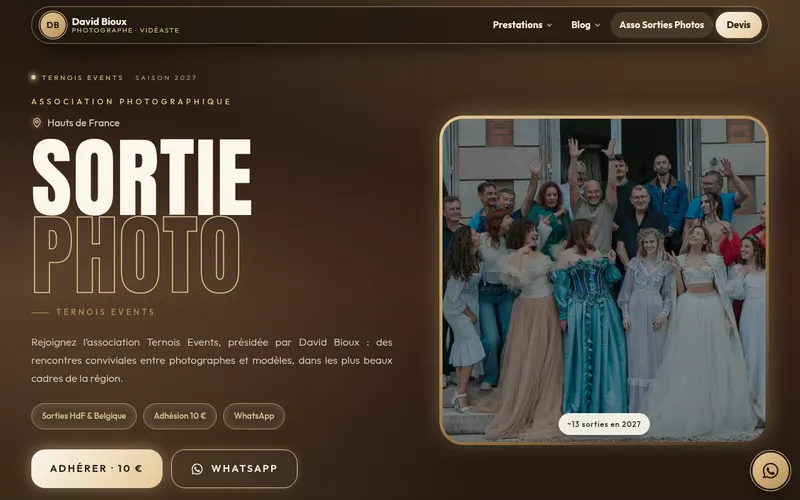
Task: Click the ASSOCIATION PHOTOGRAPHIQUE heading
Action: tap(131, 102)
